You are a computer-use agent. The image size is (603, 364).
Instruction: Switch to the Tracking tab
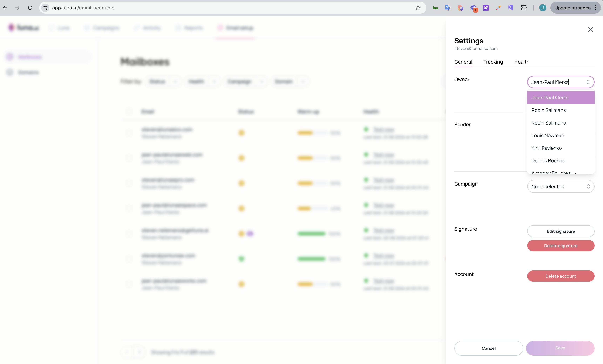tap(493, 62)
